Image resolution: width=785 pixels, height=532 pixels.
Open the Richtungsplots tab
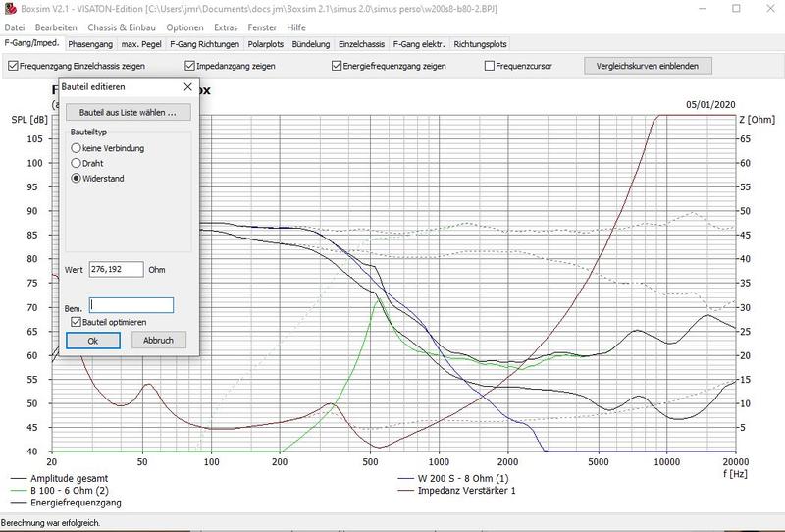481,44
